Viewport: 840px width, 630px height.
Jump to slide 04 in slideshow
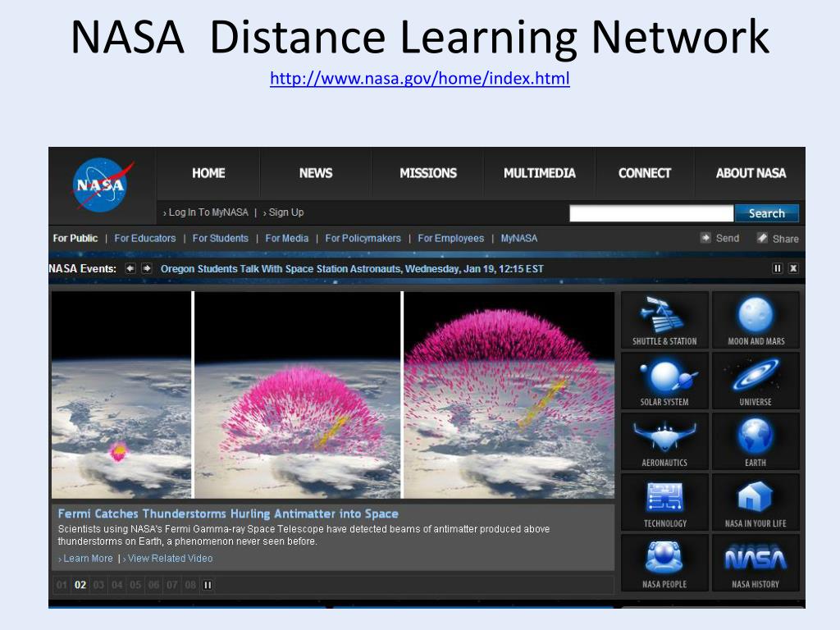(x=116, y=585)
